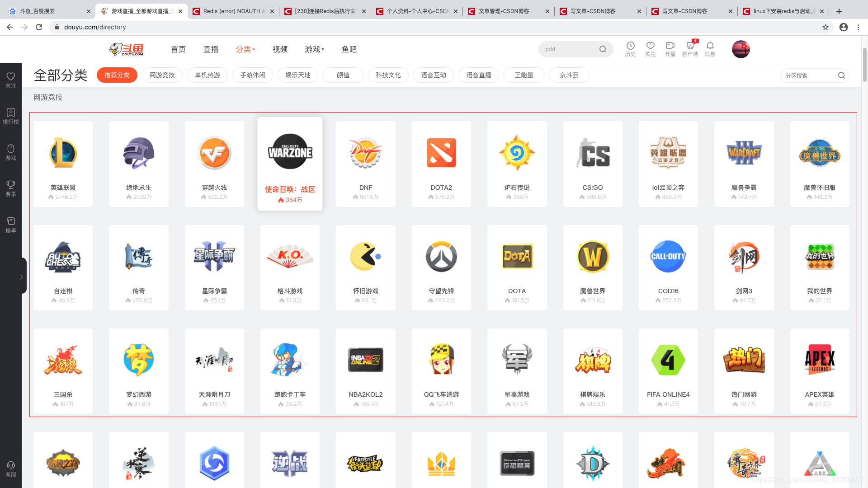The width and height of the screenshot is (868, 488).
Task: Go to 首页 home navigation item
Action: 178,49
